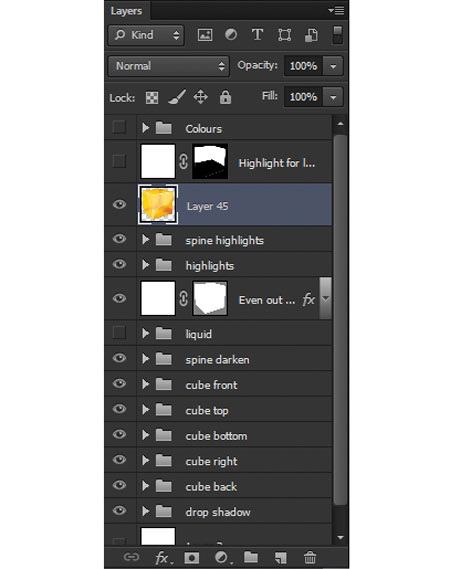The width and height of the screenshot is (450, 569).
Task: Hide the cube front group
Action: pos(119,384)
